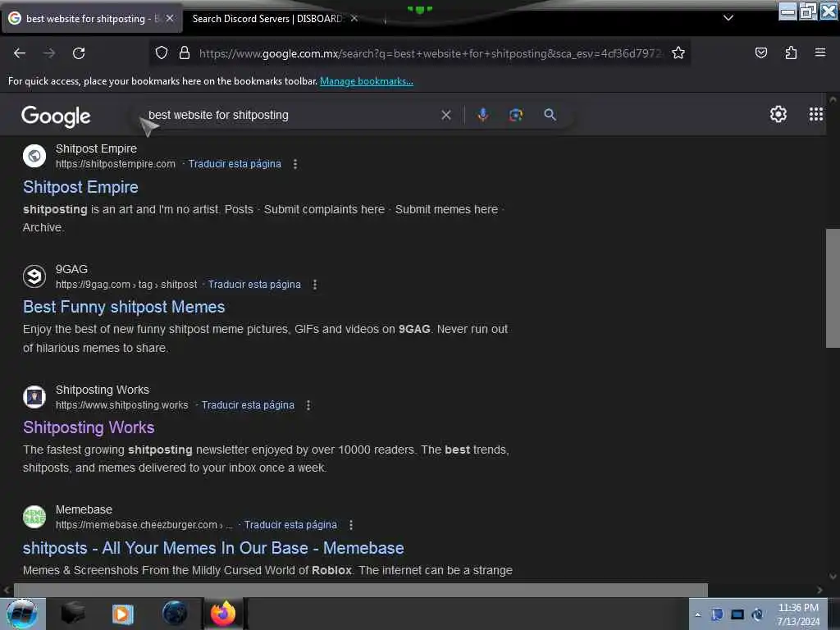Open the Manage bookmarks link

367,81
